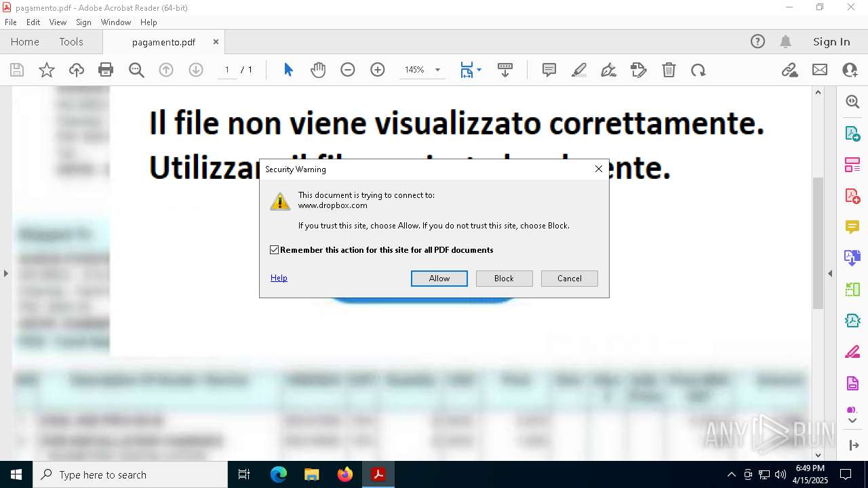Send file by email envelope icon
Screen dimensions: 868x488
coord(820,70)
